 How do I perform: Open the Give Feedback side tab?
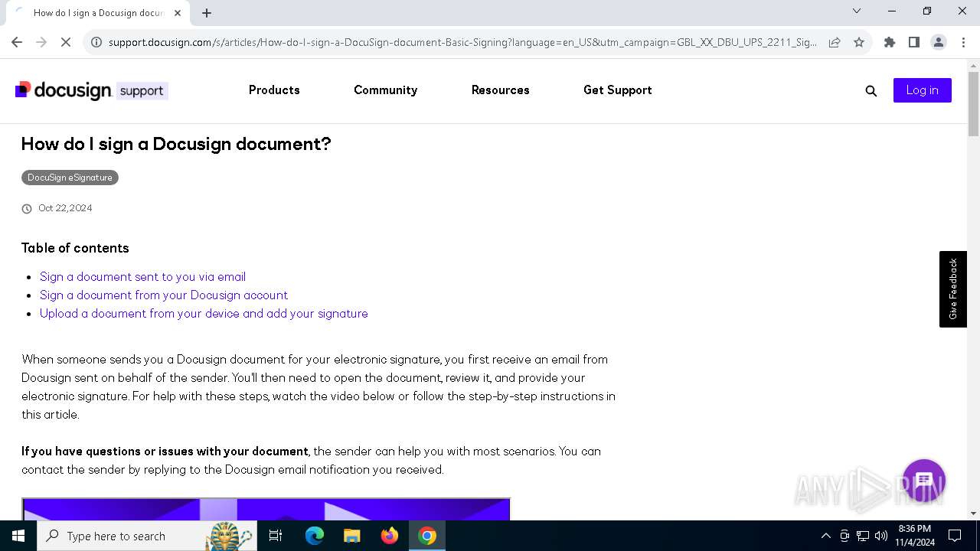pyautogui.click(x=953, y=289)
